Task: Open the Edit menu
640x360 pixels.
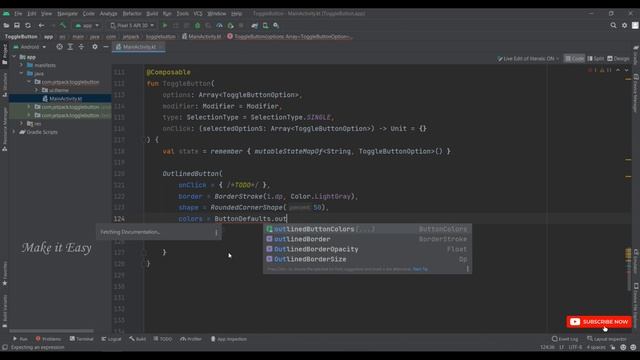Action: point(32,13)
